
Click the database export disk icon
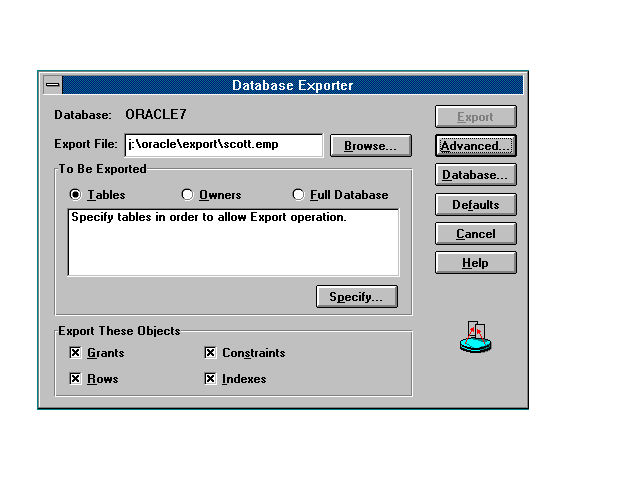point(476,339)
